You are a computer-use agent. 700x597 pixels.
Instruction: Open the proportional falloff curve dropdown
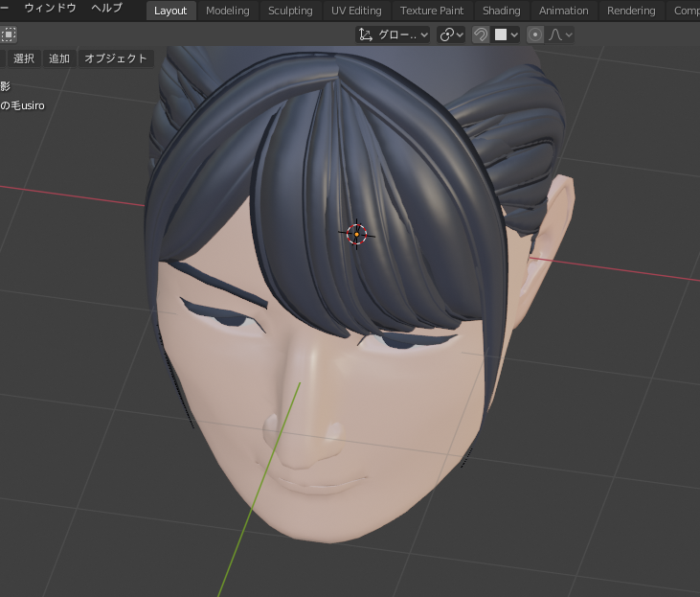point(560,34)
